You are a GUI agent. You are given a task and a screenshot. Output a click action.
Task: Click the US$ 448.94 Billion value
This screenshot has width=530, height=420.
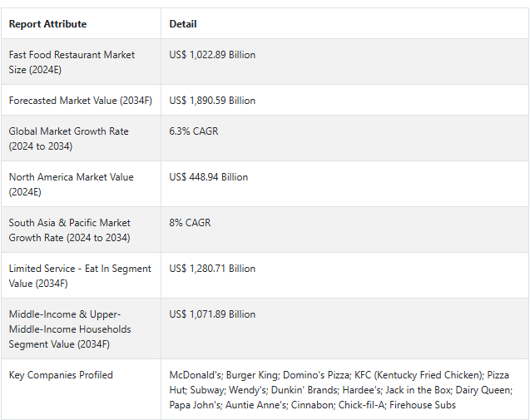point(208,177)
